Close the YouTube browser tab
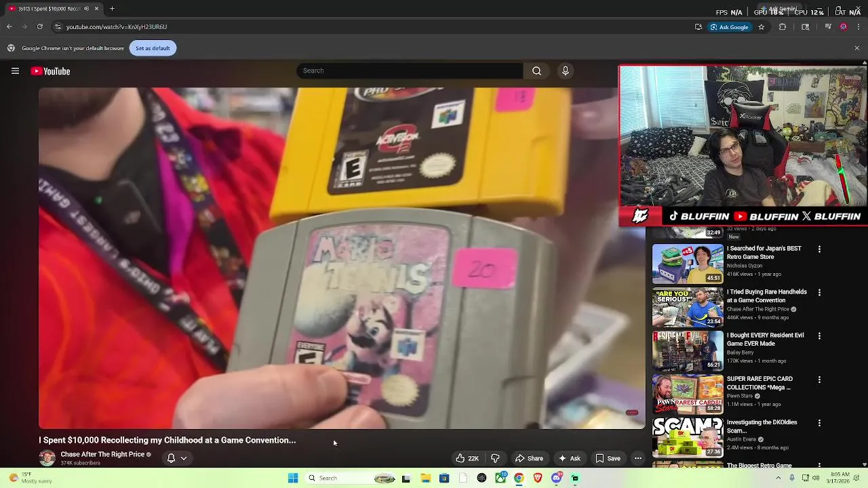Screen dimensions: 868x488 tap(96, 9)
